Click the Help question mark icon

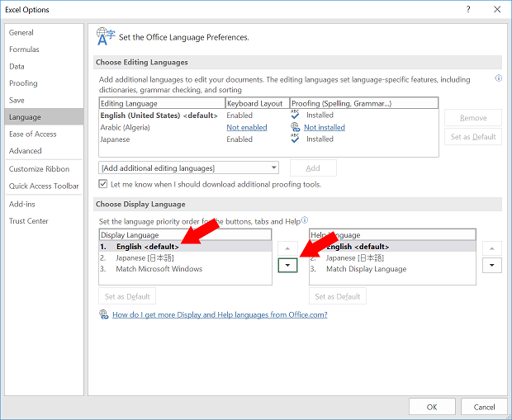(468, 9)
